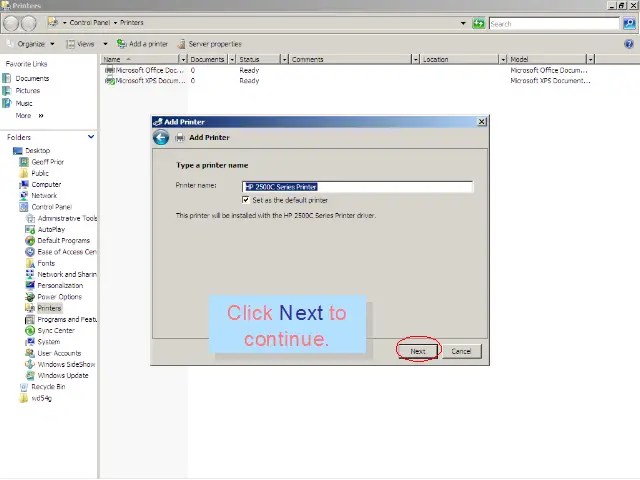Click the User Accounts icon
640x480 pixels.
click(x=30, y=353)
